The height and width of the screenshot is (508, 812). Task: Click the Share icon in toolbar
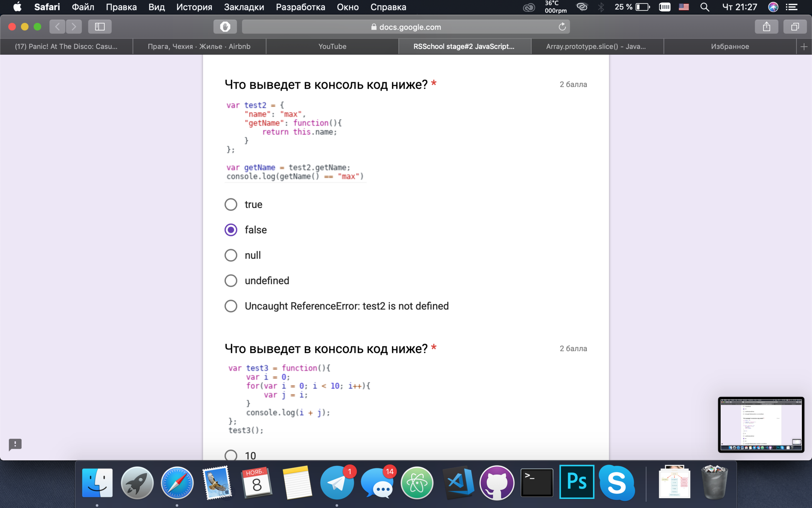tap(767, 27)
